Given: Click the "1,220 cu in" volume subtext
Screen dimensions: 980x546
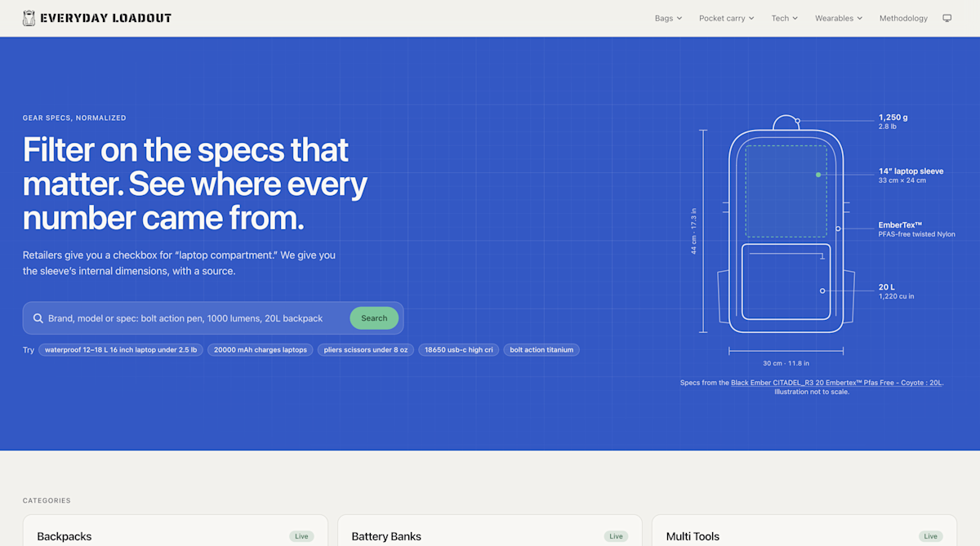Looking at the screenshot, I should tap(896, 296).
